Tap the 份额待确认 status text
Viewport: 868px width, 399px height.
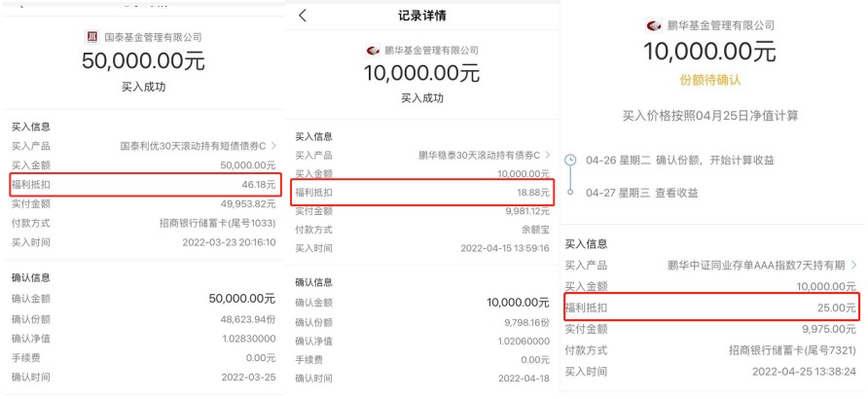710,80
